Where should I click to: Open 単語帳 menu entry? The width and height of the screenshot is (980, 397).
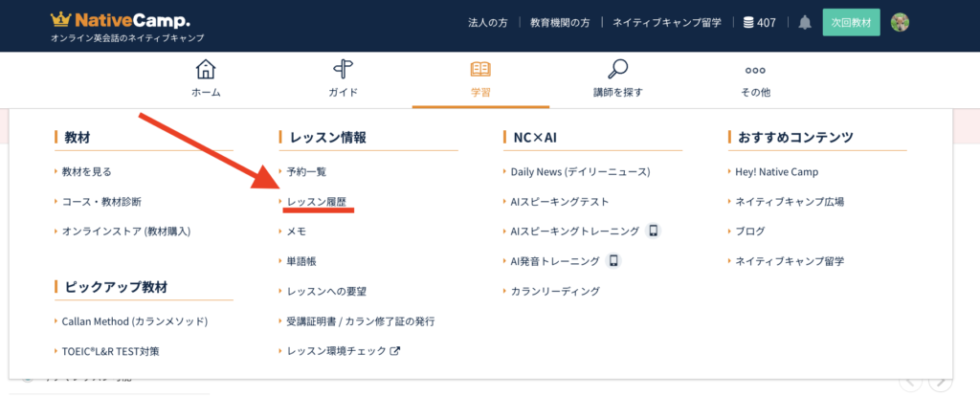point(301,261)
